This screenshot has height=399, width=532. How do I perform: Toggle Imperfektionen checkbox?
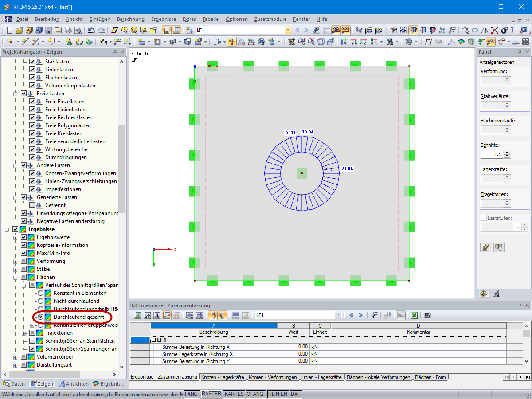32,189
